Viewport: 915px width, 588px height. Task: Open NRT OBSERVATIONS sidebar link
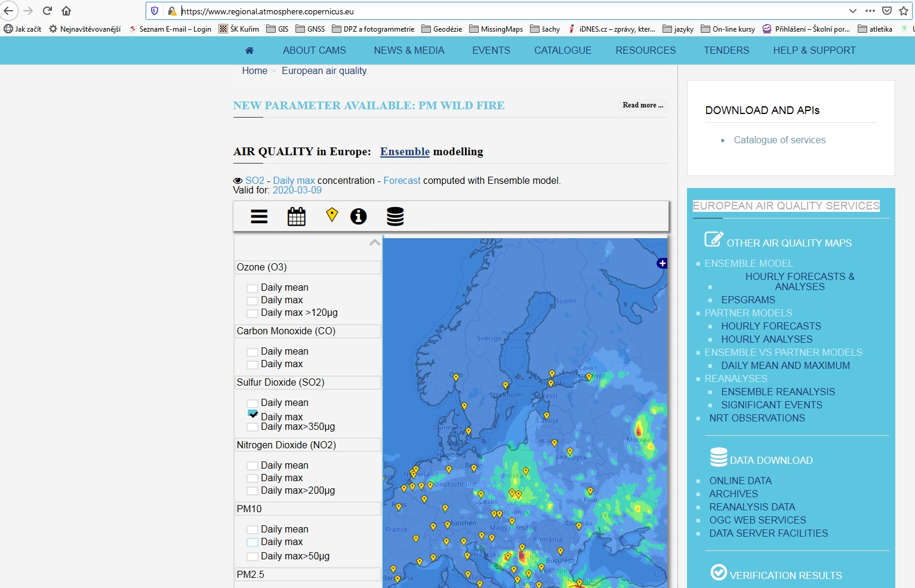click(757, 418)
